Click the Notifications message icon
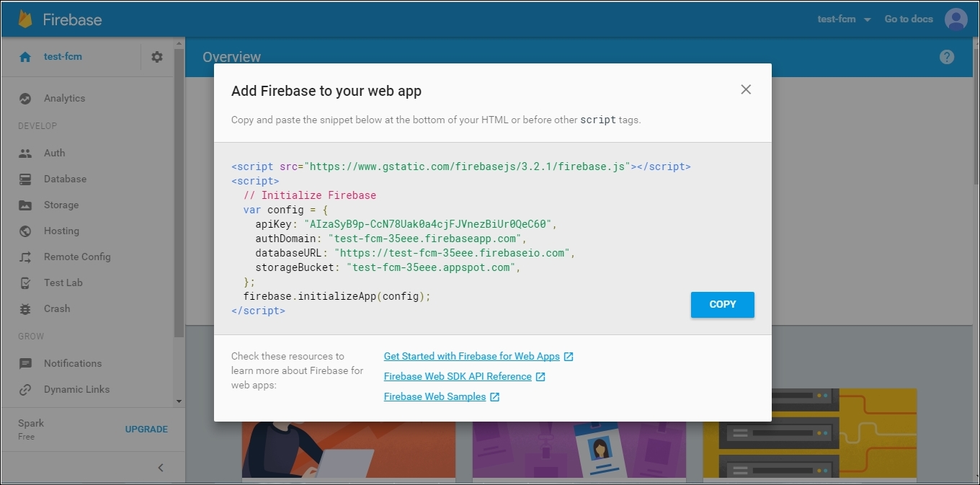 coord(25,364)
